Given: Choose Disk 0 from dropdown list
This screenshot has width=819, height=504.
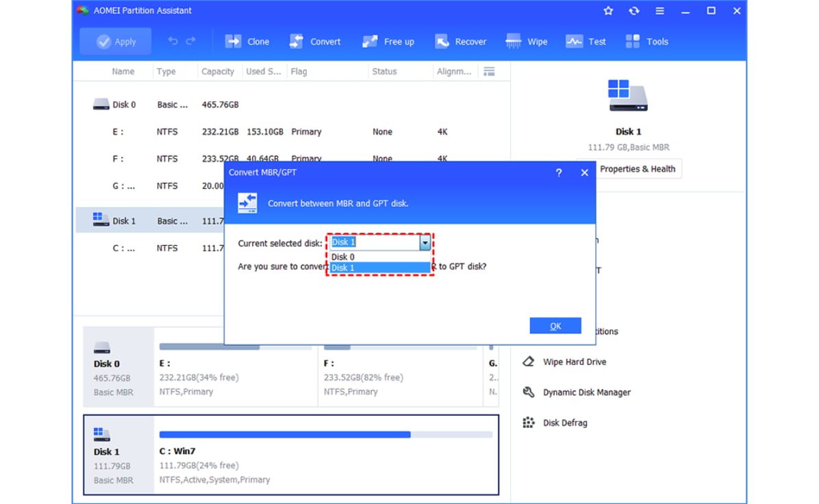Looking at the screenshot, I should pyautogui.click(x=380, y=257).
